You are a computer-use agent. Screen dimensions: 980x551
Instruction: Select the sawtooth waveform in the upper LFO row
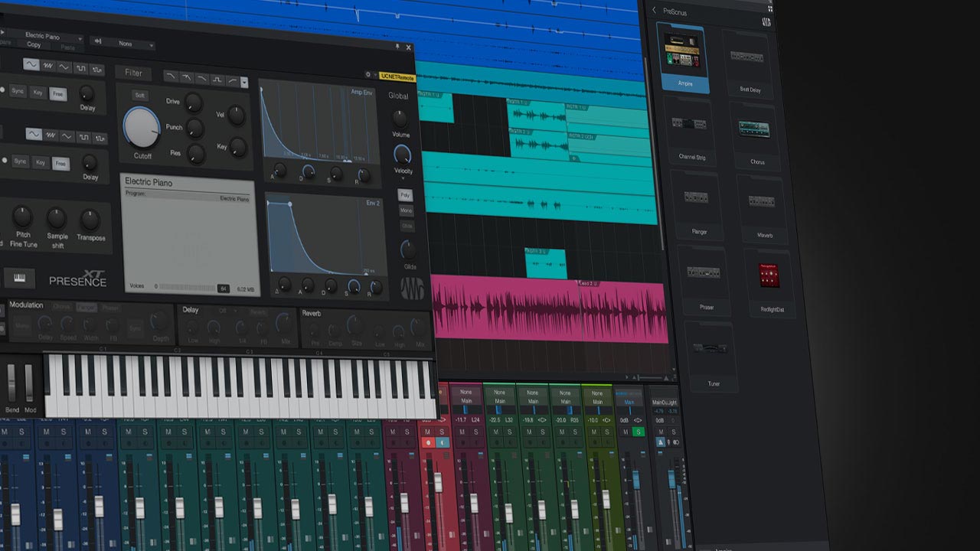[x=48, y=65]
